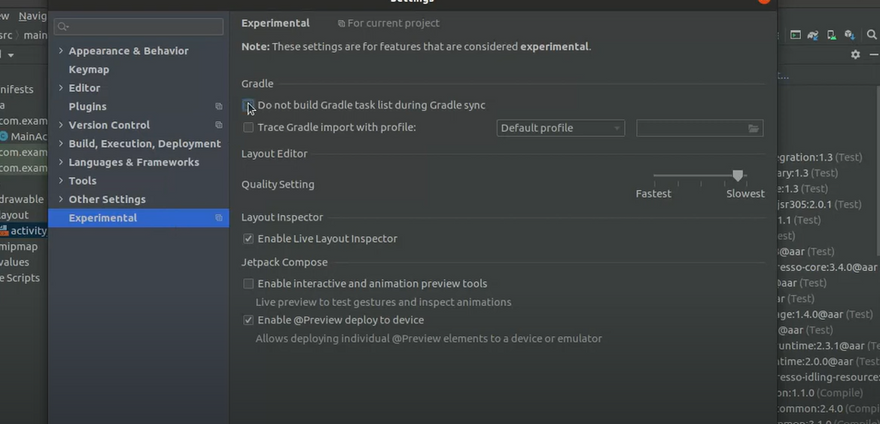880x424 pixels.
Task: Select Keymap in the settings list
Action: pos(89,70)
